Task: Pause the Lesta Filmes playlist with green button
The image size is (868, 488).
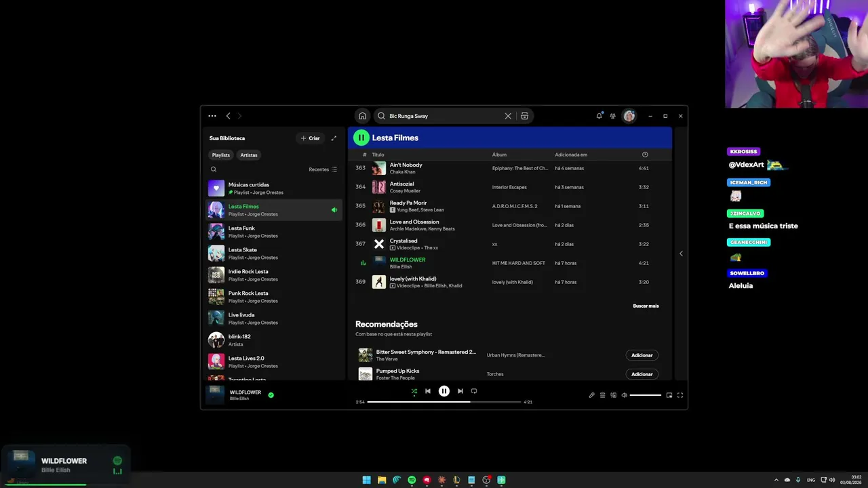Action: click(x=361, y=138)
